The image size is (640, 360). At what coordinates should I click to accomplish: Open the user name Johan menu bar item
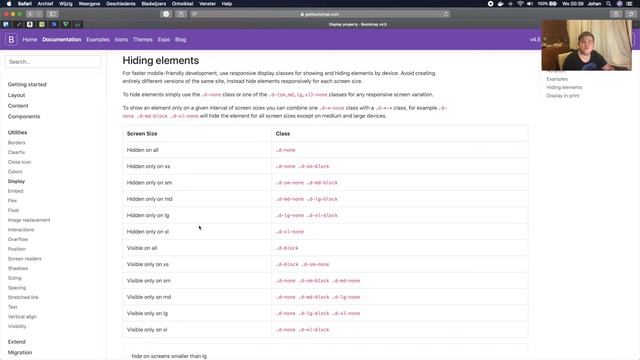[594, 4]
